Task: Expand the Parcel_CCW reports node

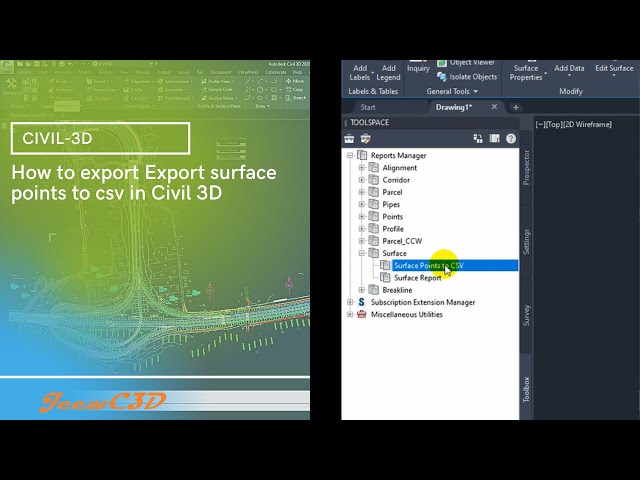Action: click(x=362, y=241)
